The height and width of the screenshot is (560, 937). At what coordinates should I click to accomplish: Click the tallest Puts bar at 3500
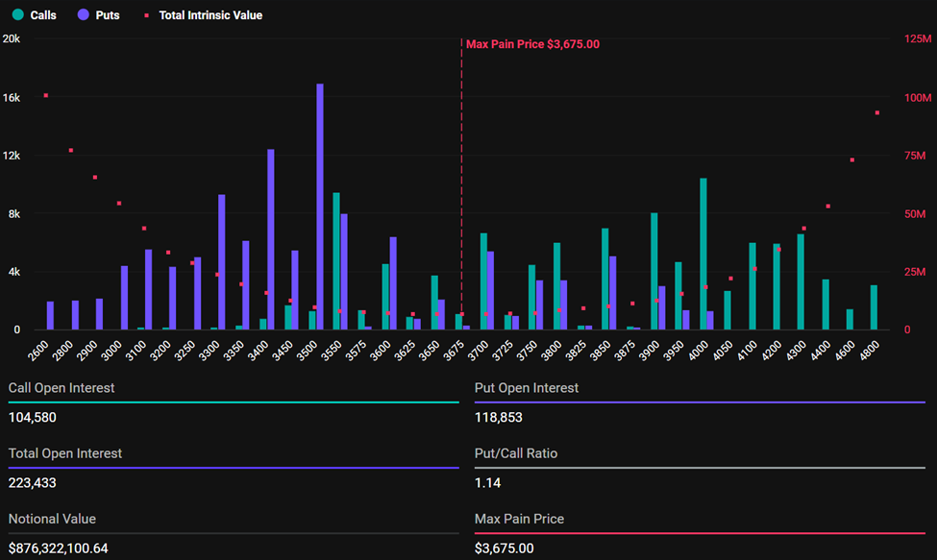[x=320, y=207]
